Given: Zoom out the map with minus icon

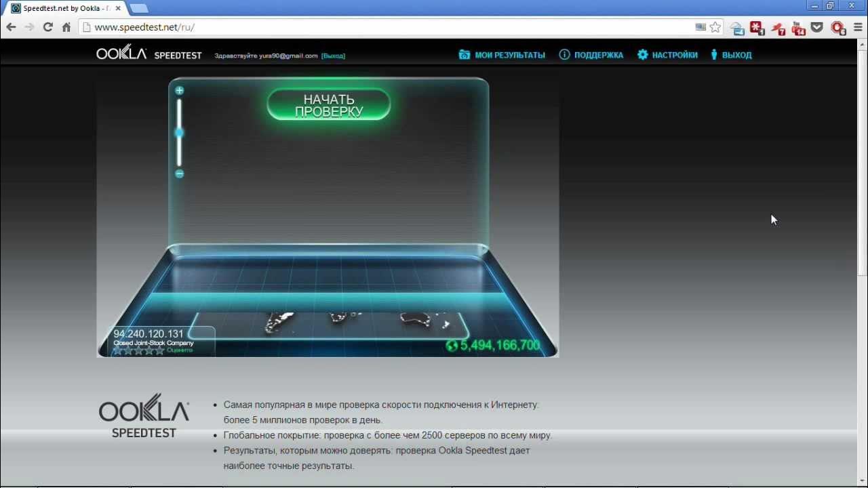Looking at the screenshot, I should [x=179, y=174].
